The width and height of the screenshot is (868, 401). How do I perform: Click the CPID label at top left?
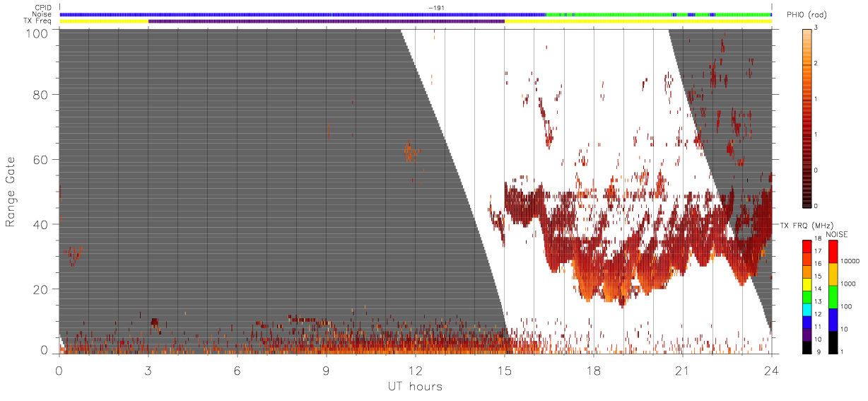tap(43, 8)
